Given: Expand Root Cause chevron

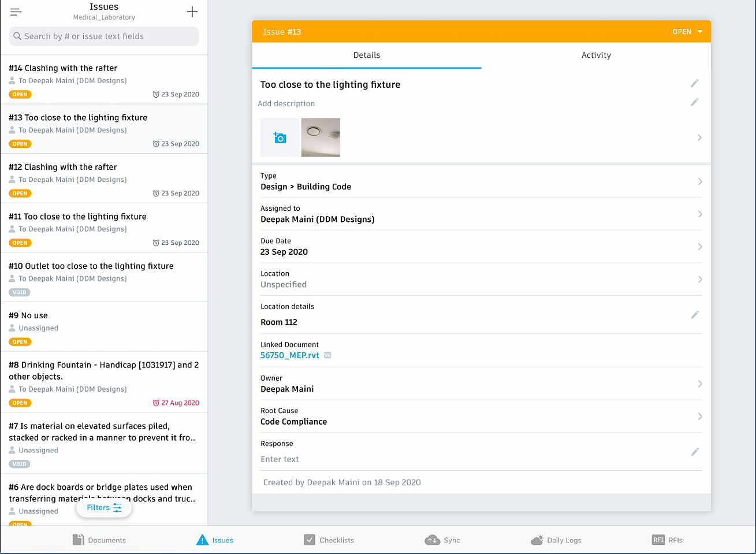Looking at the screenshot, I should tap(700, 417).
